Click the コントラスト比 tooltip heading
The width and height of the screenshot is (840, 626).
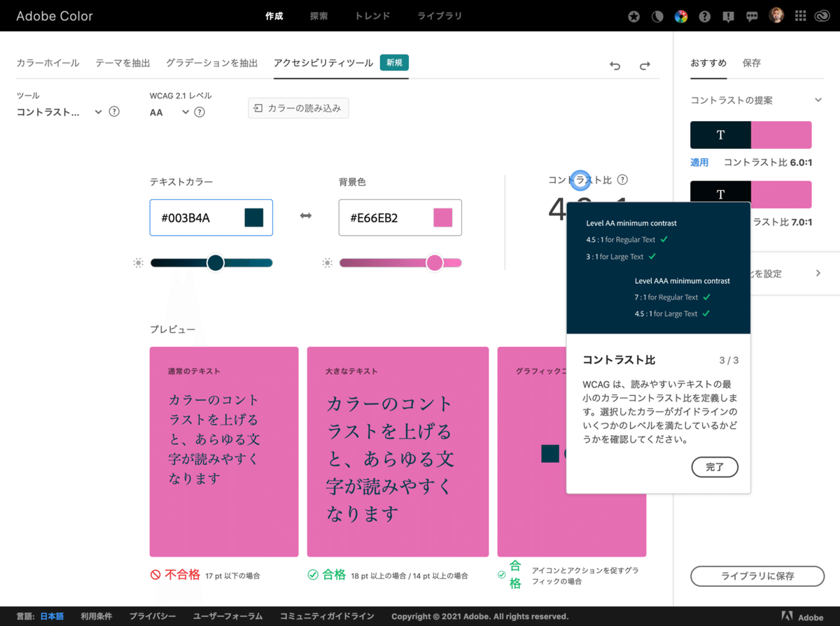click(619, 360)
